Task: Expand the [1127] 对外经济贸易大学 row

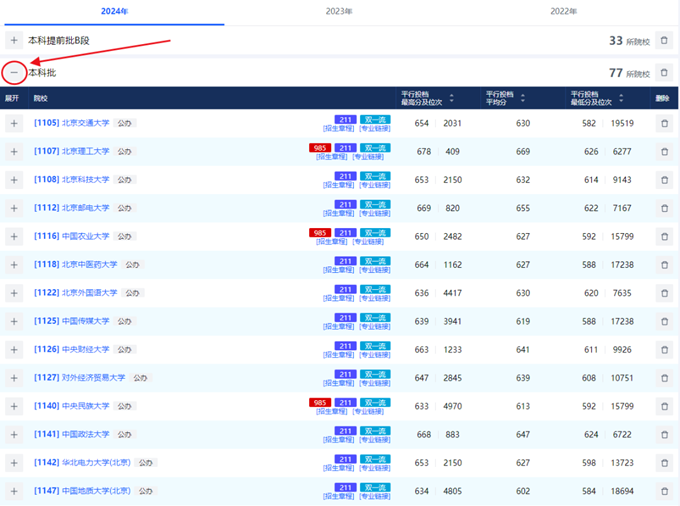Action: 14,378
